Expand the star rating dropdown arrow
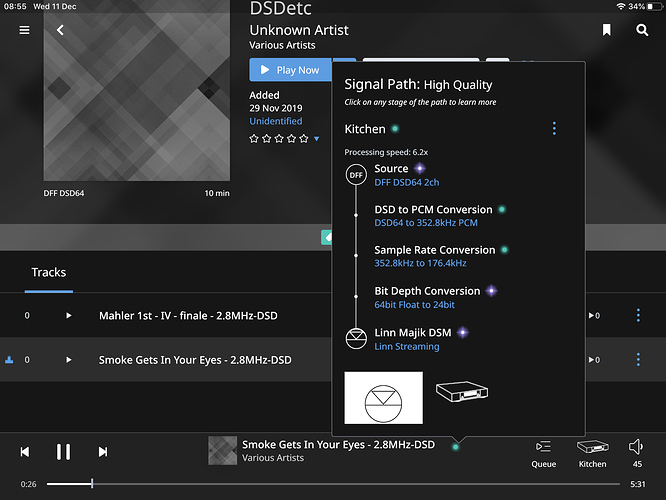Image resolution: width=666 pixels, height=500 pixels. tap(316, 138)
